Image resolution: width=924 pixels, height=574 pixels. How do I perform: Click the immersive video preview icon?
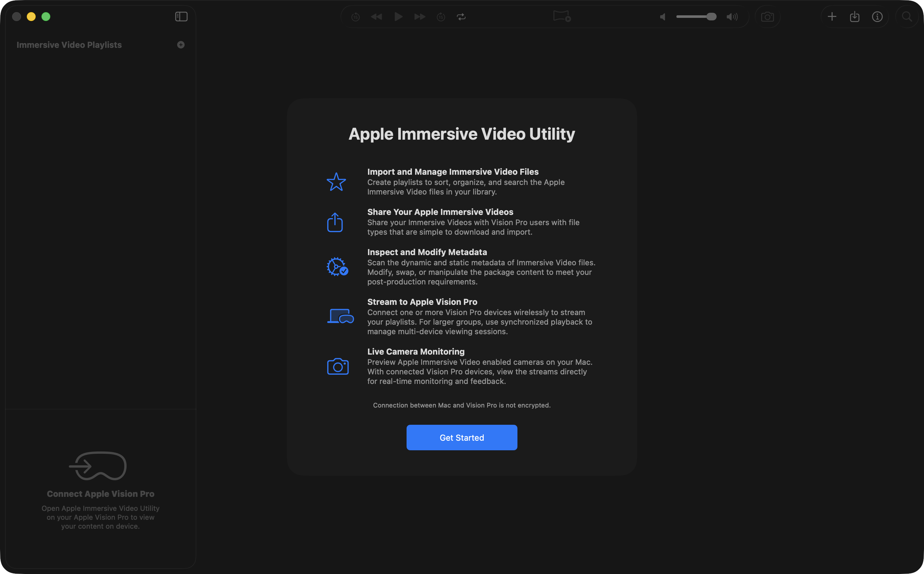(562, 17)
